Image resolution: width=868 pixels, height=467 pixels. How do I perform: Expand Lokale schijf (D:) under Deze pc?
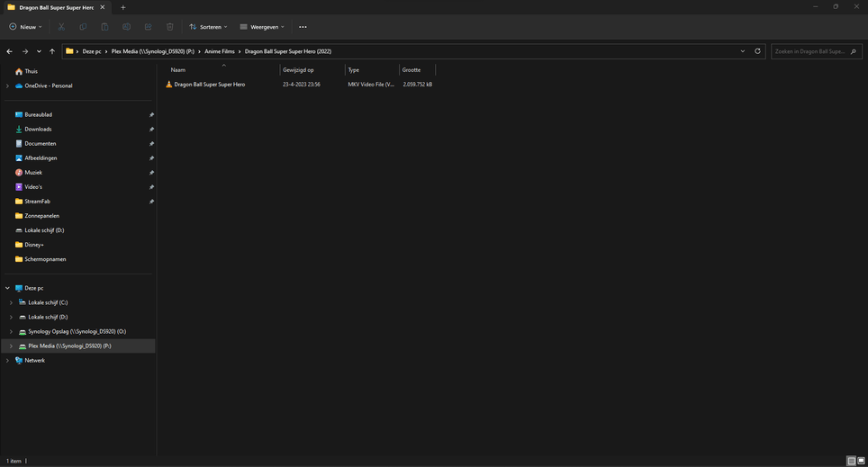pos(11,317)
